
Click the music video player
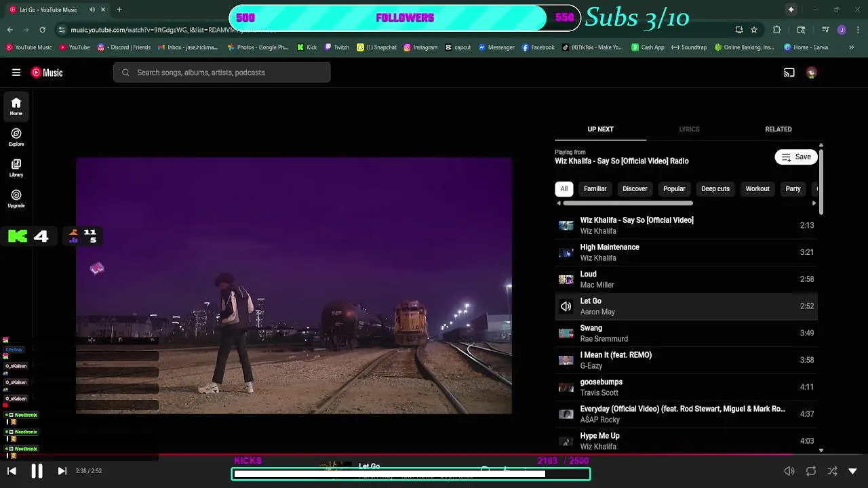point(294,285)
